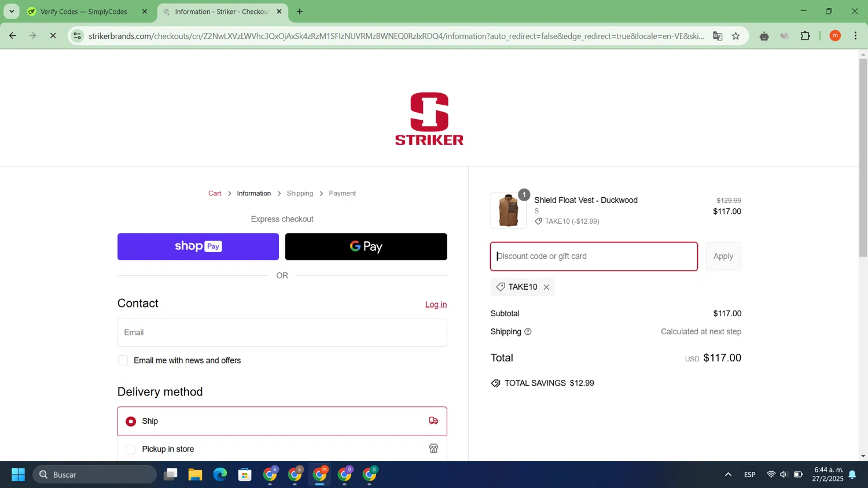The width and height of the screenshot is (868, 488).
Task: Open the notifications bell icon
Action: point(852,475)
